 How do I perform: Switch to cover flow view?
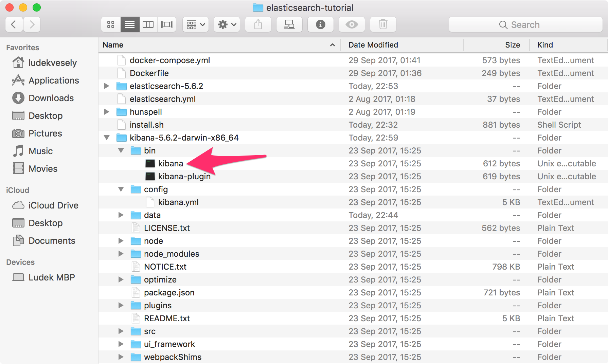click(x=167, y=24)
